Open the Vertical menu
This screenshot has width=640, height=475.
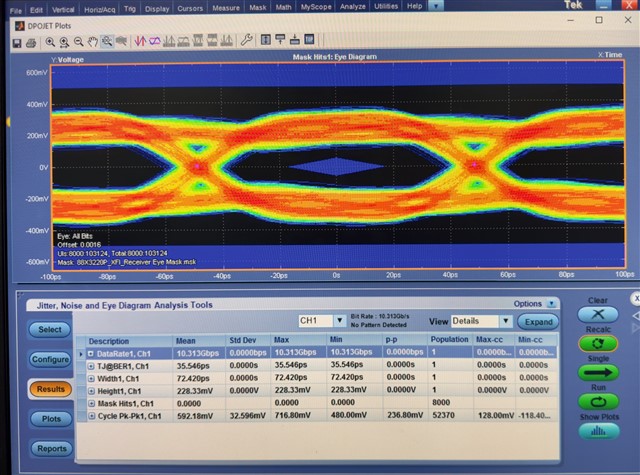pos(63,9)
